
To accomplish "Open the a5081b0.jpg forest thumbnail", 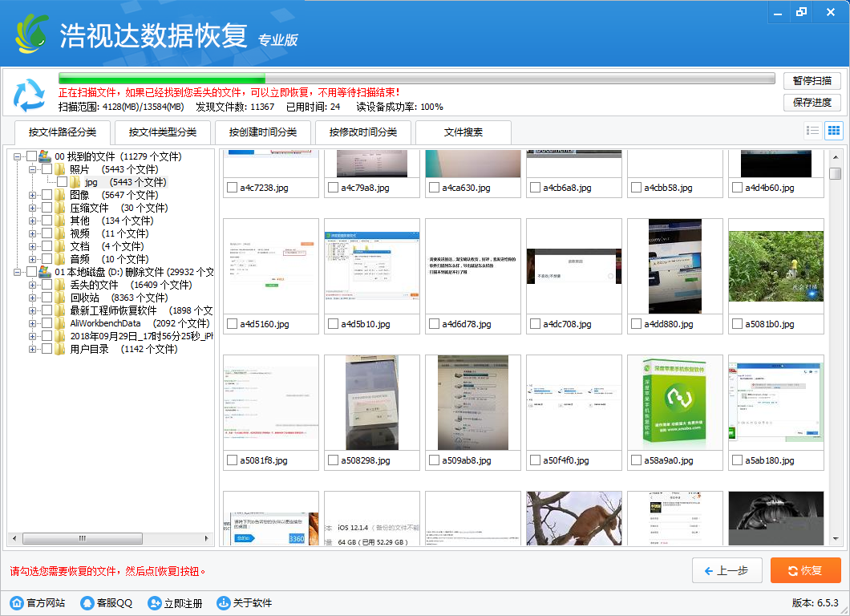I will pos(775,266).
